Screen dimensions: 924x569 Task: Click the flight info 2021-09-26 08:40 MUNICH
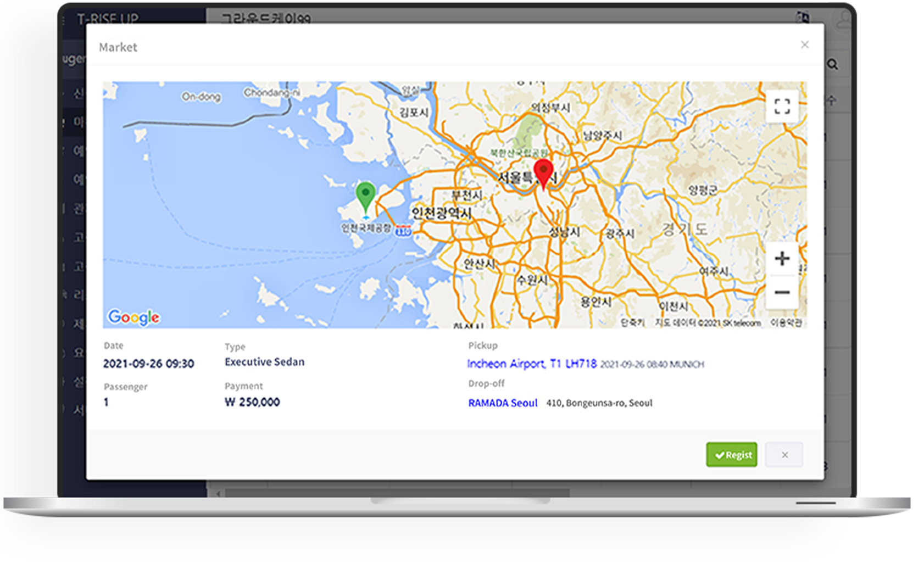pyautogui.click(x=652, y=364)
